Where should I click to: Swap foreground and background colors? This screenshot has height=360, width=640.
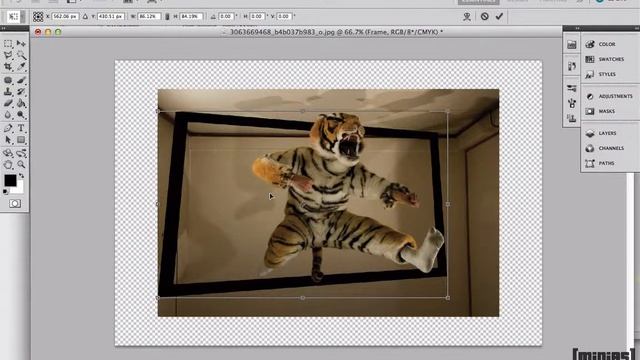(21, 176)
